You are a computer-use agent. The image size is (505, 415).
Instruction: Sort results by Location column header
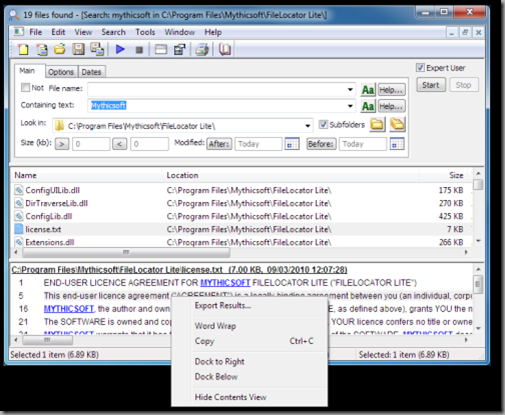click(x=292, y=175)
